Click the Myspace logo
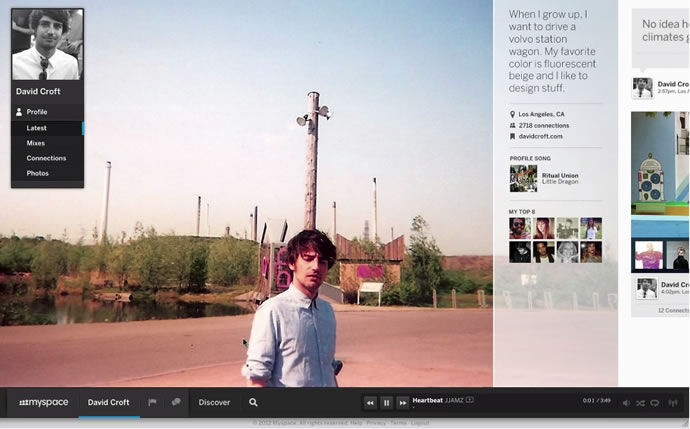Screen dimensions: 690x429 click(44, 402)
